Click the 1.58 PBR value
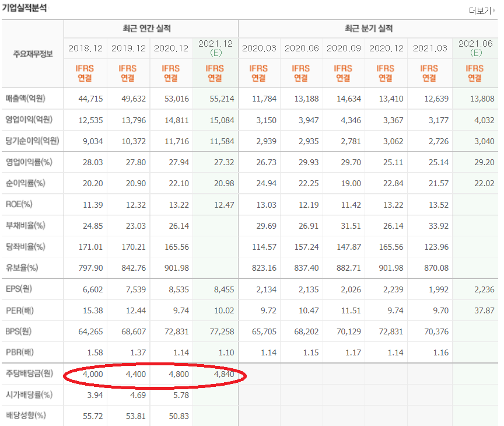504x426 pixels. [95, 352]
